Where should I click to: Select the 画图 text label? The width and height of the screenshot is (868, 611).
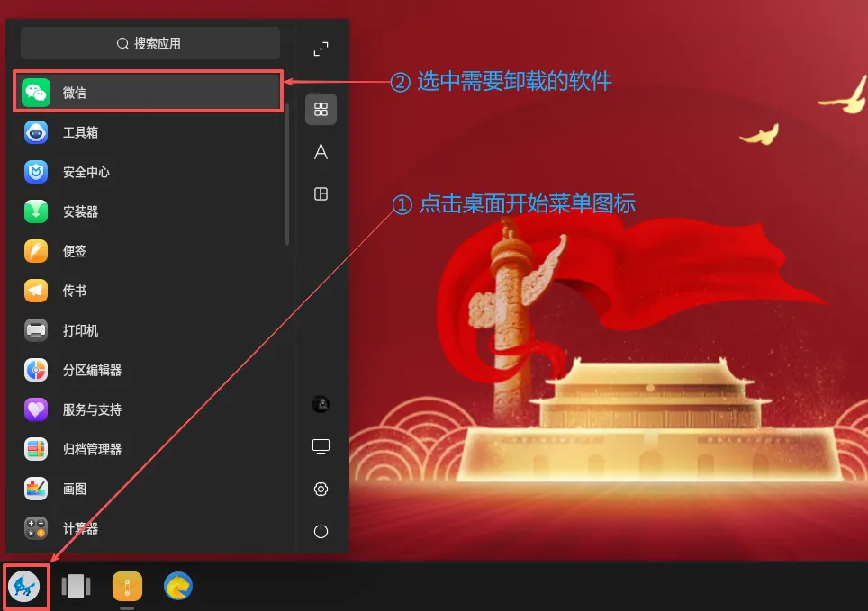coord(75,489)
